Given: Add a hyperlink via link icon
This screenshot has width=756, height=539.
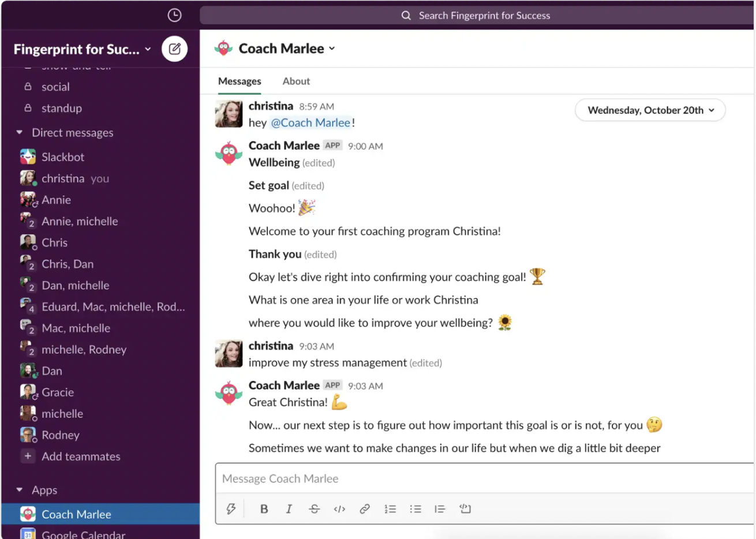Looking at the screenshot, I should click(365, 509).
